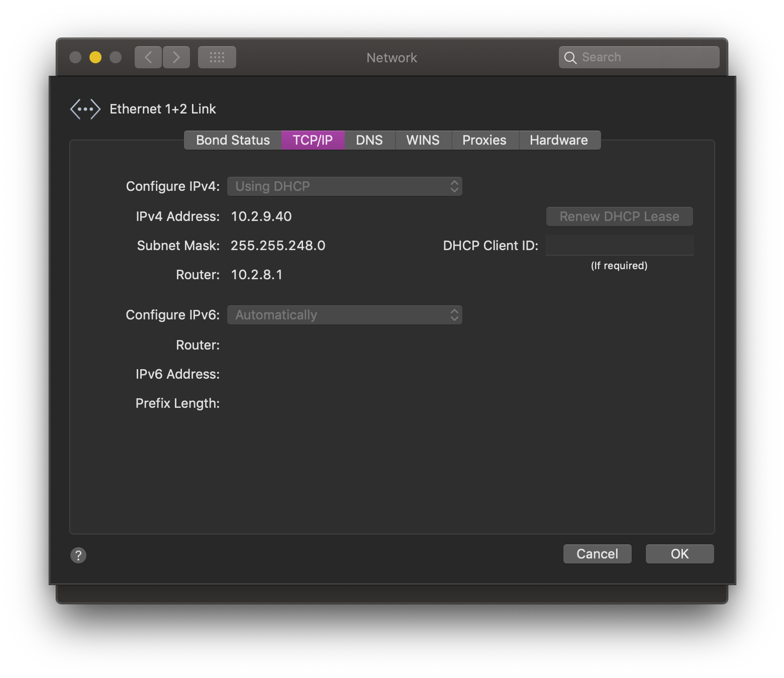Click the back navigation arrow

coord(148,57)
